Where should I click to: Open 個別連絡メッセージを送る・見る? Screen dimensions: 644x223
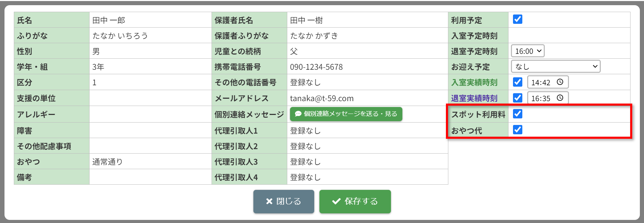346,114
